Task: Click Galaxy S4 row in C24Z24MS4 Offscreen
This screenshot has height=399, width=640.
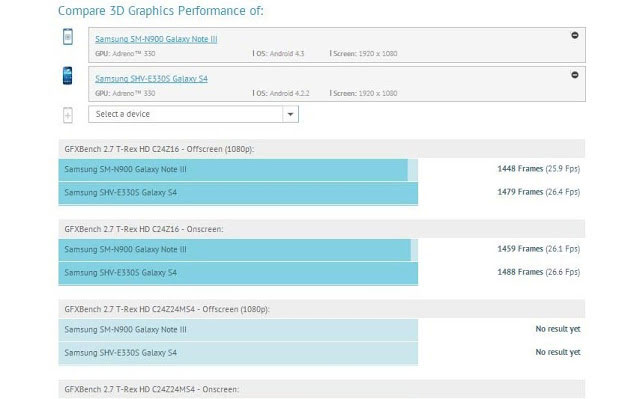Action: (x=238, y=353)
